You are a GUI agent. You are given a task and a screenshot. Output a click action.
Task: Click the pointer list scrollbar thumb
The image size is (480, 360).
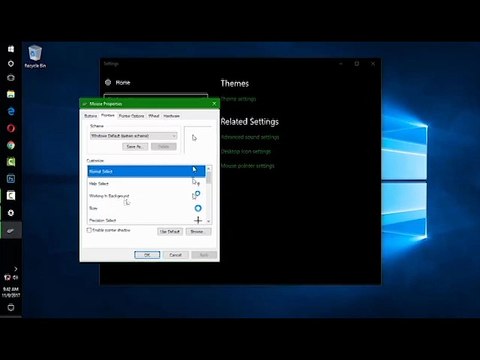209,177
